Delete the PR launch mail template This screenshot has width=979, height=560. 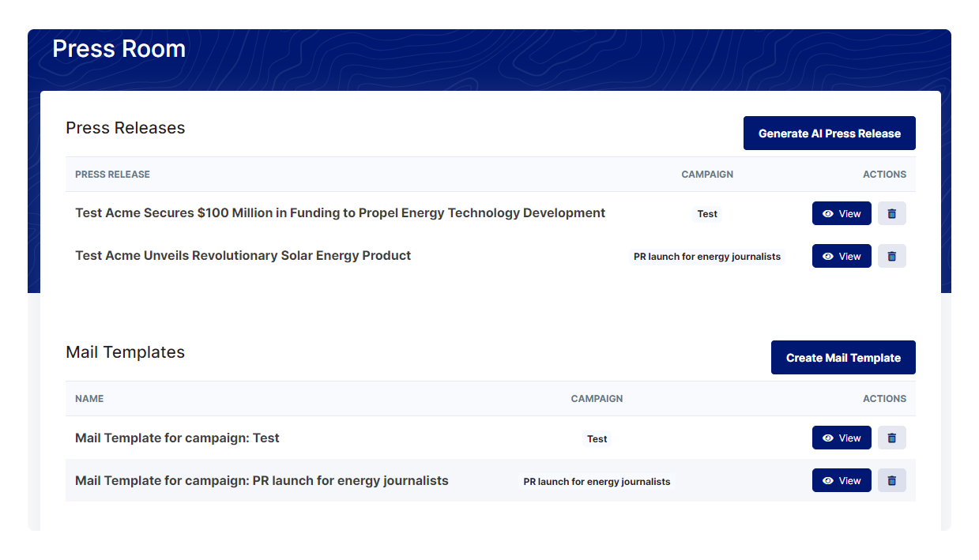click(891, 480)
